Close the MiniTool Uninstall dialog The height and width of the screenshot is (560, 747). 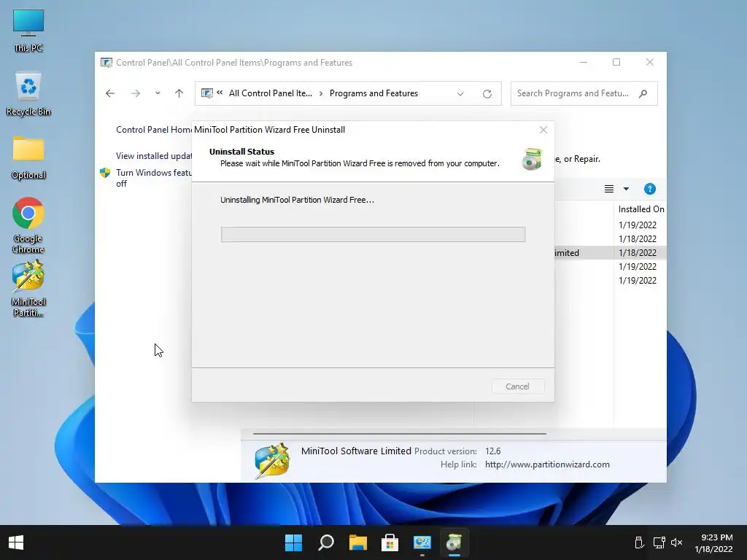(x=543, y=130)
